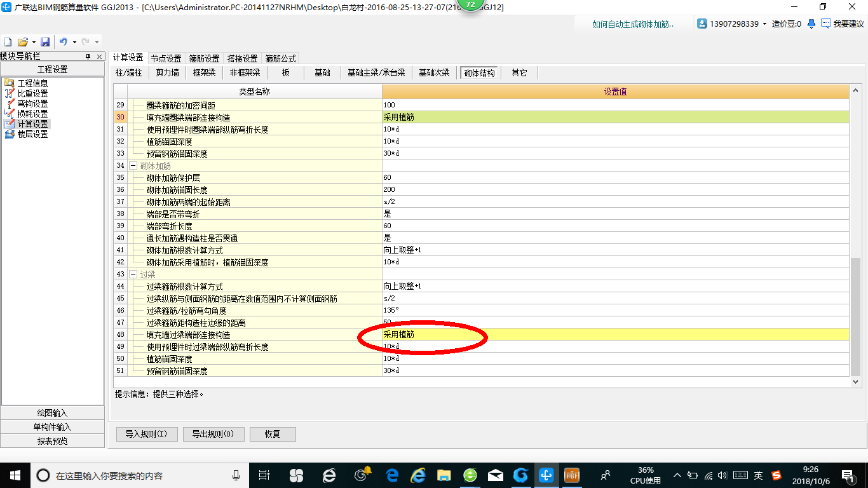
Task: Select the 砌体结构 sub-tab
Action: point(479,72)
